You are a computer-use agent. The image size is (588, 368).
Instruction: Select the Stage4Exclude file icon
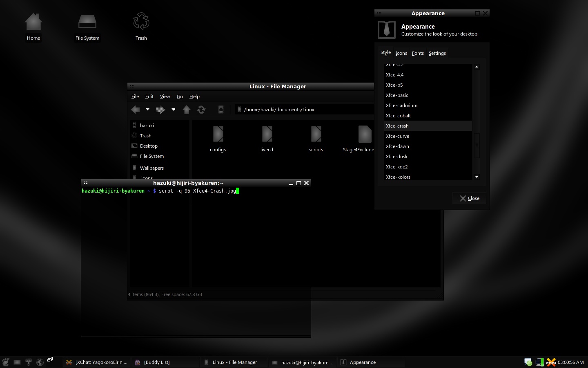[359, 139]
